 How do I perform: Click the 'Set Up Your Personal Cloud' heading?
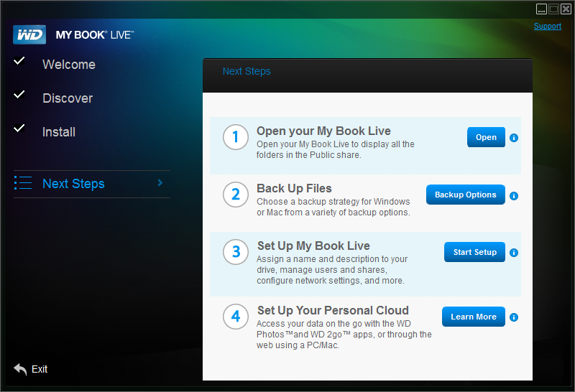click(333, 310)
